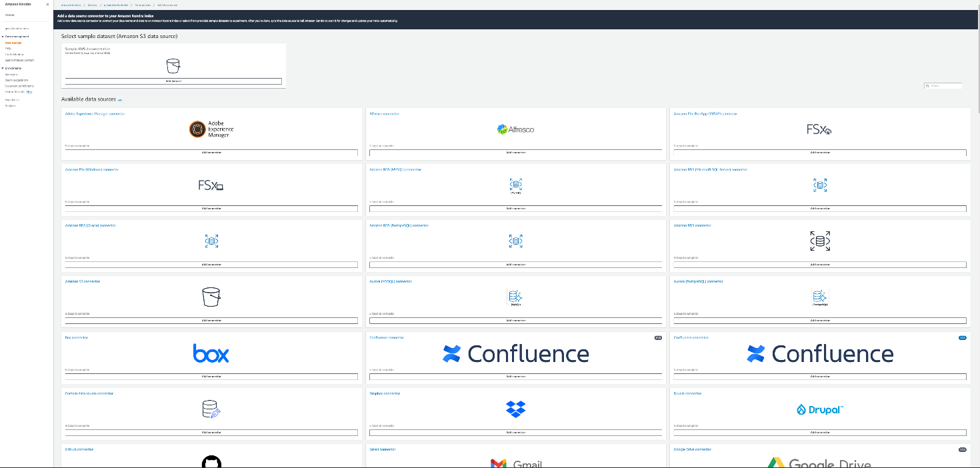Add the Custom data source connector

(211, 432)
